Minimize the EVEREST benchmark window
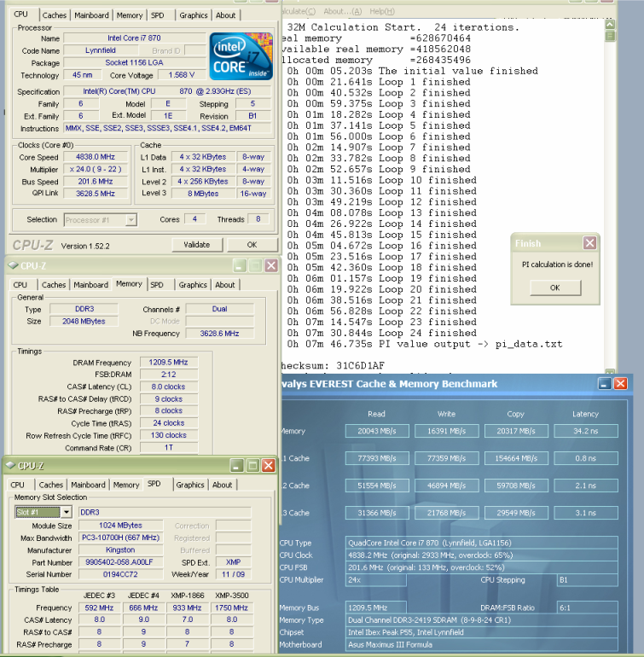 604,384
